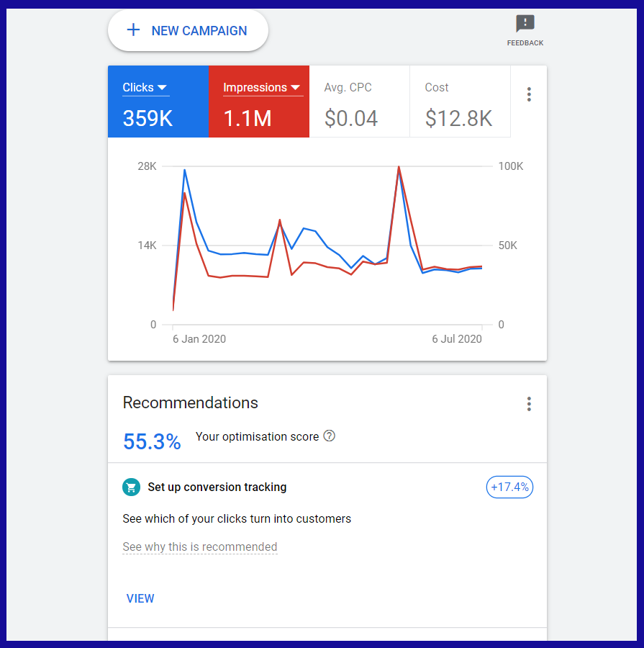The width and height of the screenshot is (644, 648).
Task: Click the 6 Jul 2020 axis label
Action: point(457,339)
